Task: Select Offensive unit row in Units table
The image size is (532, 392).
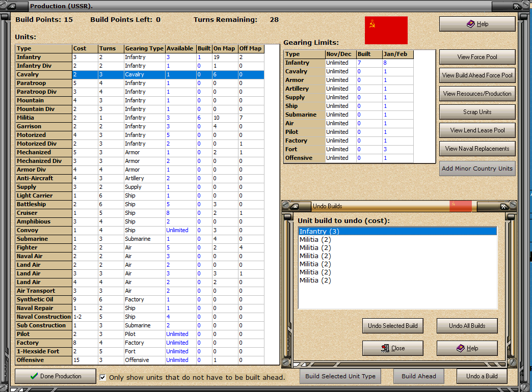Action: 140,360
